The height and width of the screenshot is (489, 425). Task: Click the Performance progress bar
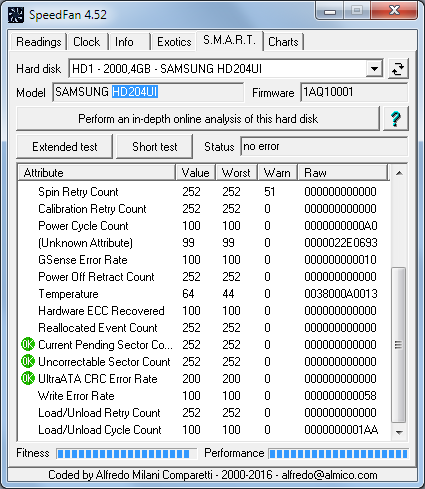click(x=338, y=453)
